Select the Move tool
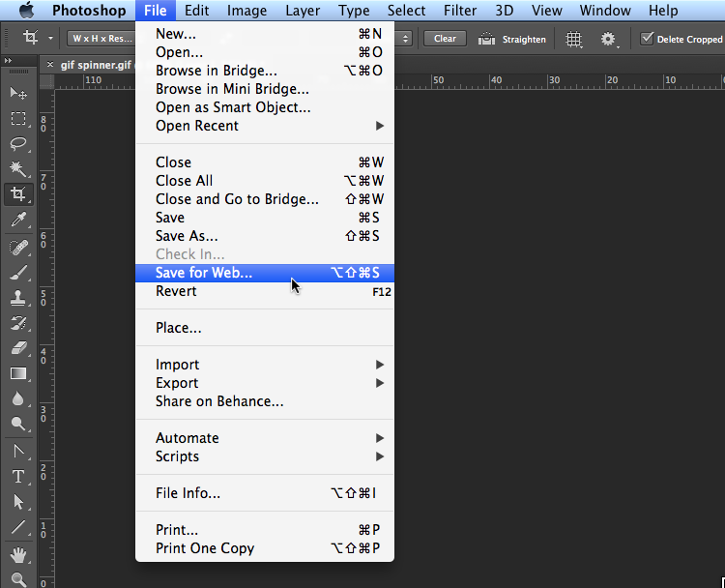 tap(18, 93)
